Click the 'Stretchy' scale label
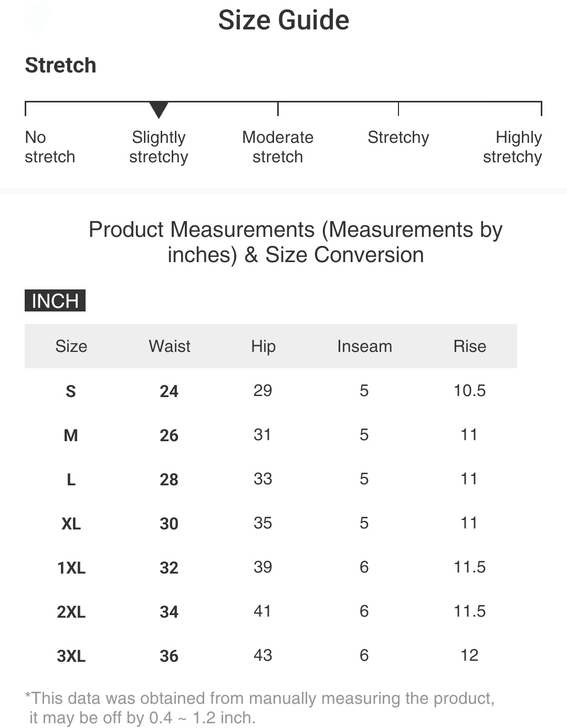This screenshot has width=567, height=728. click(398, 138)
